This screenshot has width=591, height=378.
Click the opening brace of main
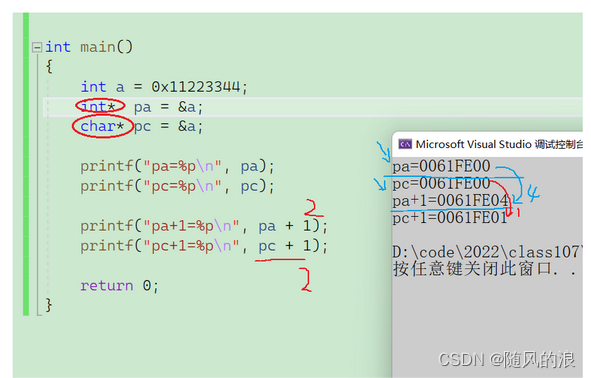[49, 67]
